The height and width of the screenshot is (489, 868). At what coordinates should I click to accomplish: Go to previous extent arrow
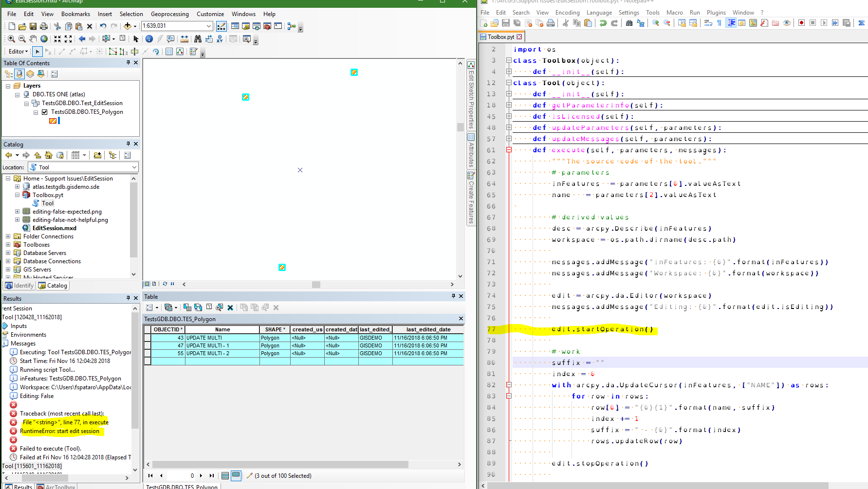click(82, 38)
